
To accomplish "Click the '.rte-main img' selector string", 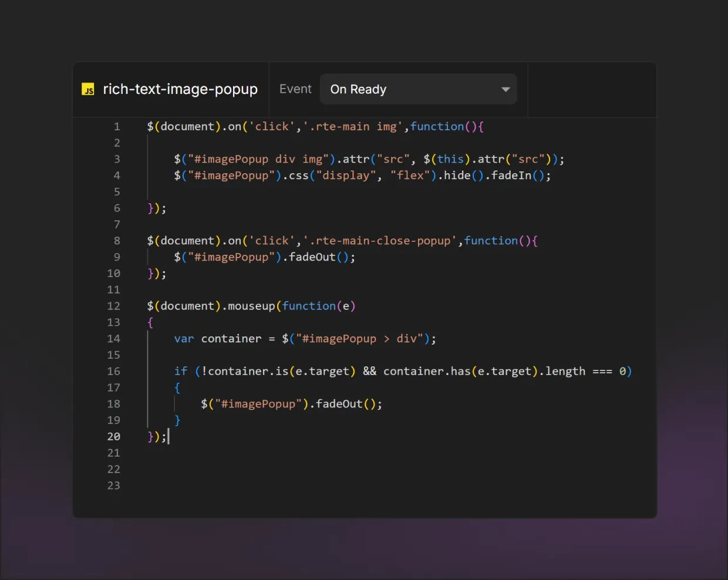I will click(353, 127).
